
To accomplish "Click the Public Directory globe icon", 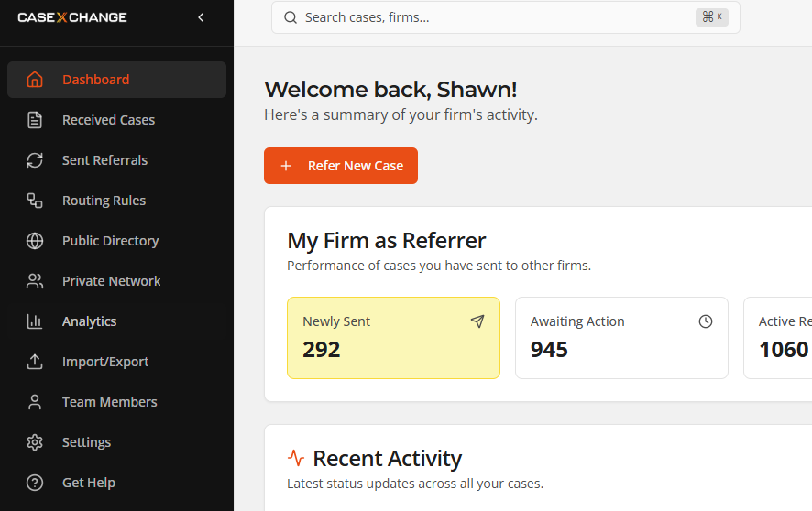I will (x=35, y=241).
